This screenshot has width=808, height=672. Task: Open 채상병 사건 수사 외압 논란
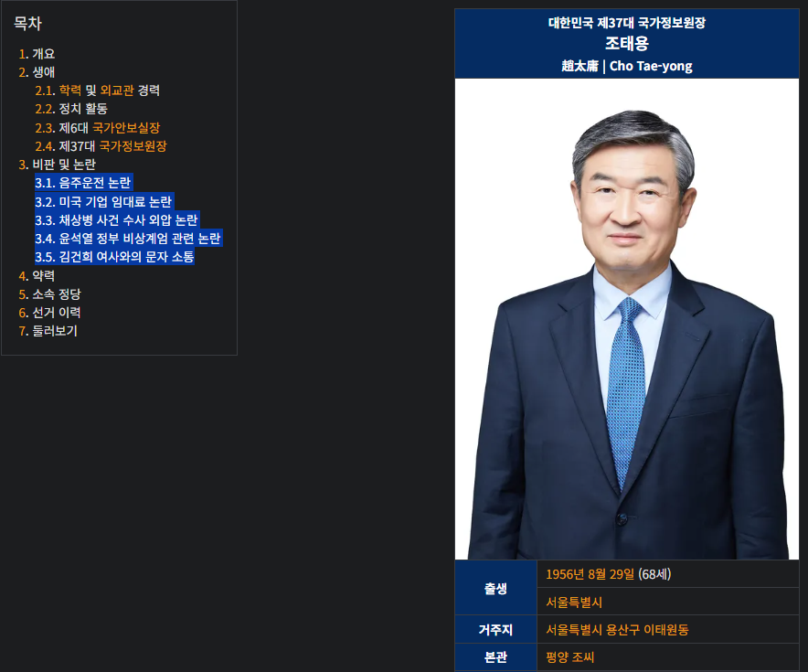(117, 219)
